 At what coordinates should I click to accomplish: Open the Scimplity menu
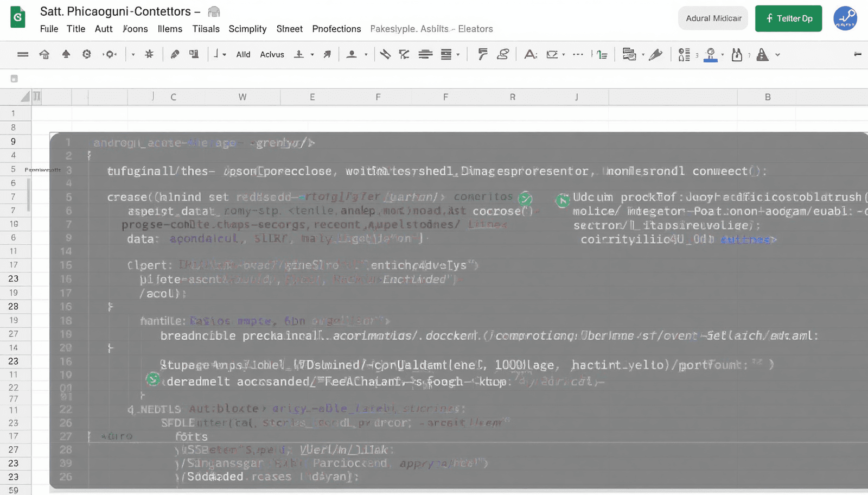click(247, 29)
